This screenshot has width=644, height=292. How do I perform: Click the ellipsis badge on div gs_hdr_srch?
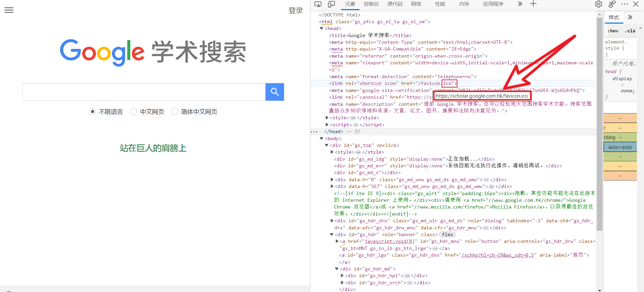(x=410, y=283)
